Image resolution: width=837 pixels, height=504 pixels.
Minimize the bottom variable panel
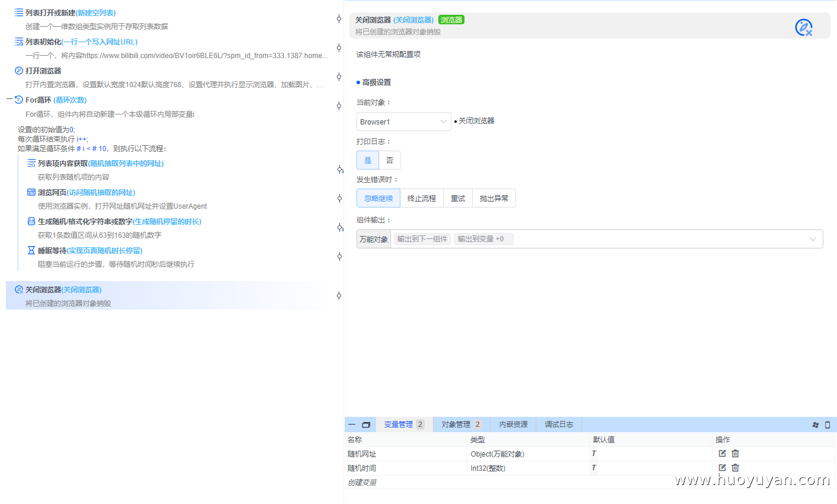click(352, 425)
